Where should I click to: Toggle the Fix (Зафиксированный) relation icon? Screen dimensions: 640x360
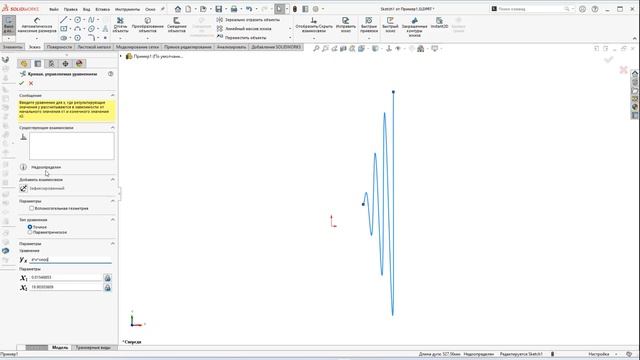point(23,188)
